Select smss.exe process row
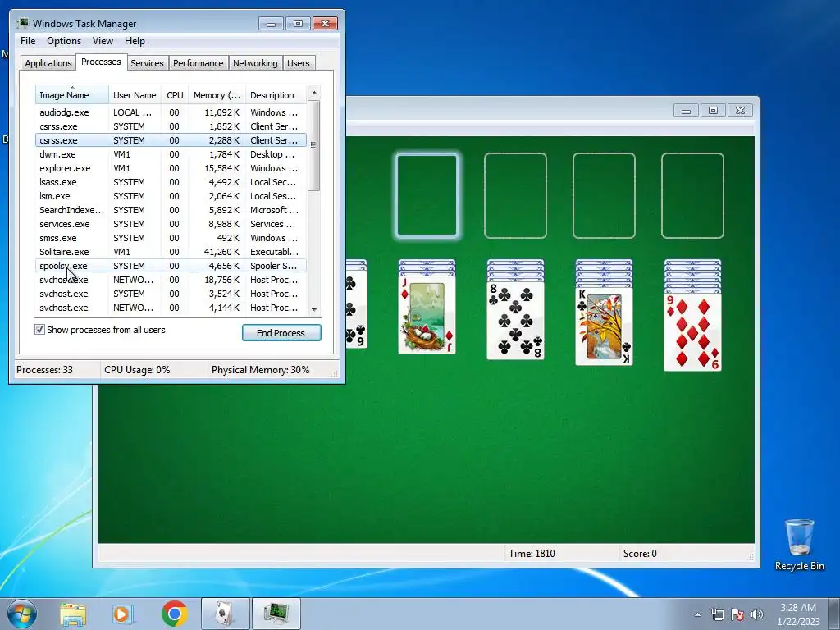This screenshot has width=840, height=630. (x=171, y=238)
